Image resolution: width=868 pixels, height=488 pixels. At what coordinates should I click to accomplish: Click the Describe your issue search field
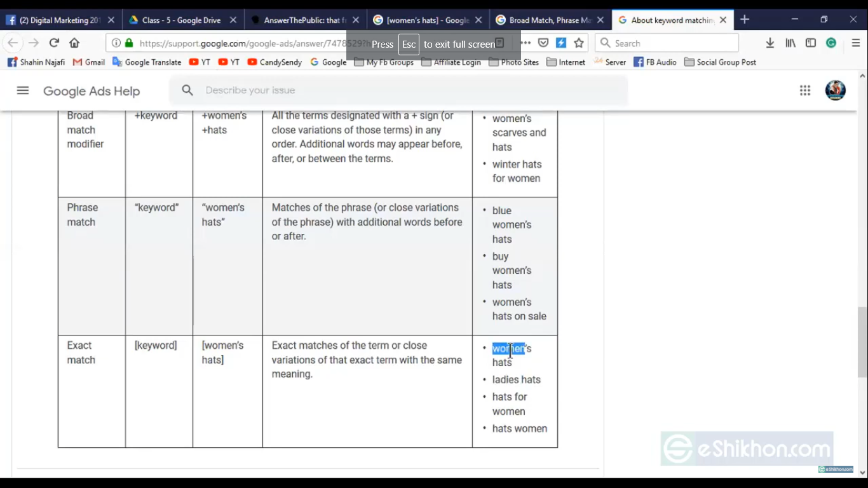(x=407, y=90)
